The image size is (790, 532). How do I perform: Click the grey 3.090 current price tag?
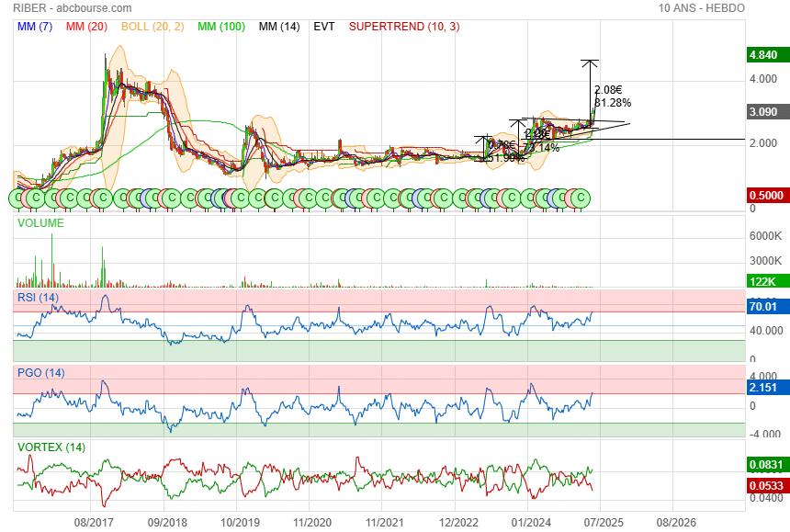[764, 111]
